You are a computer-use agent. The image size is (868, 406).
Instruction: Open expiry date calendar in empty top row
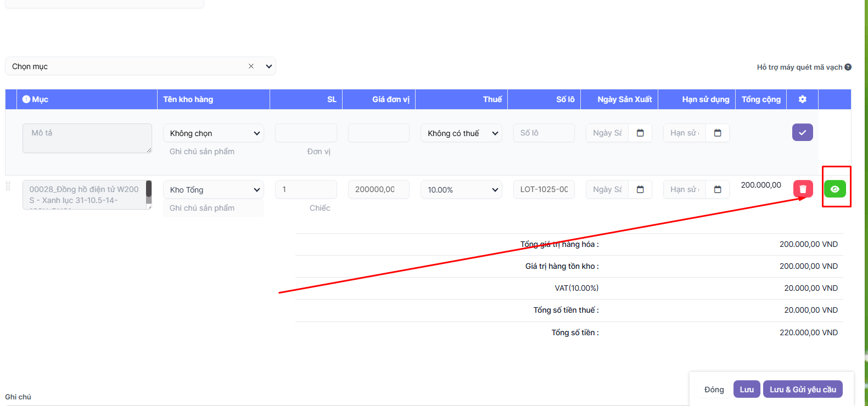click(718, 133)
